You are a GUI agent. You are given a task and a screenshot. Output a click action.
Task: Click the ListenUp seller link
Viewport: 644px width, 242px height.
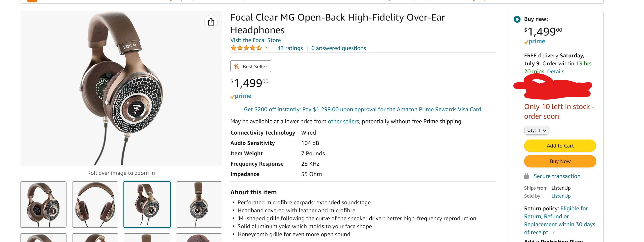pyautogui.click(x=561, y=196)
